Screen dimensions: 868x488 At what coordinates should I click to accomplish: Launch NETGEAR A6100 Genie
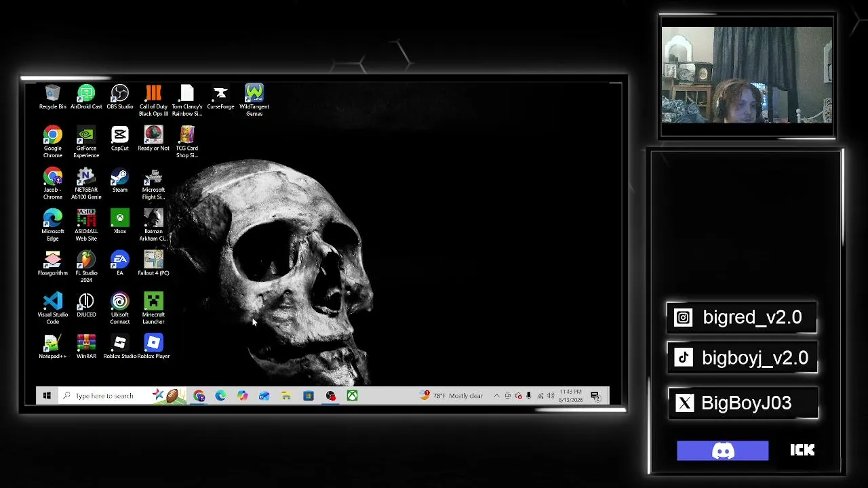pyautogui.click(x=86, y=183)
